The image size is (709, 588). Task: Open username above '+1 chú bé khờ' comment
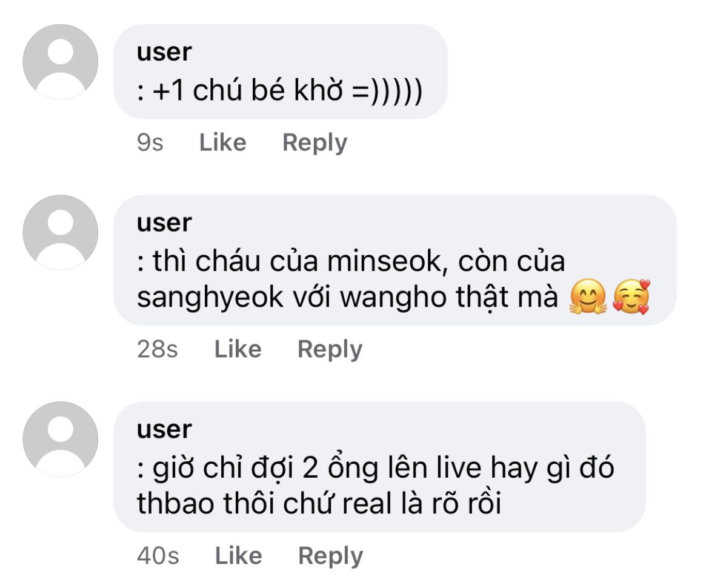click(x=165, y=53)
